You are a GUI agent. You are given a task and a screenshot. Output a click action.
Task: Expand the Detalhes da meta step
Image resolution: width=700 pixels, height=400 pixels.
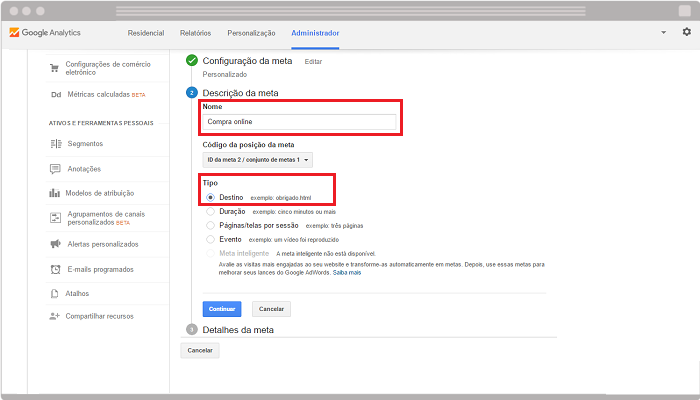(238, 330)
